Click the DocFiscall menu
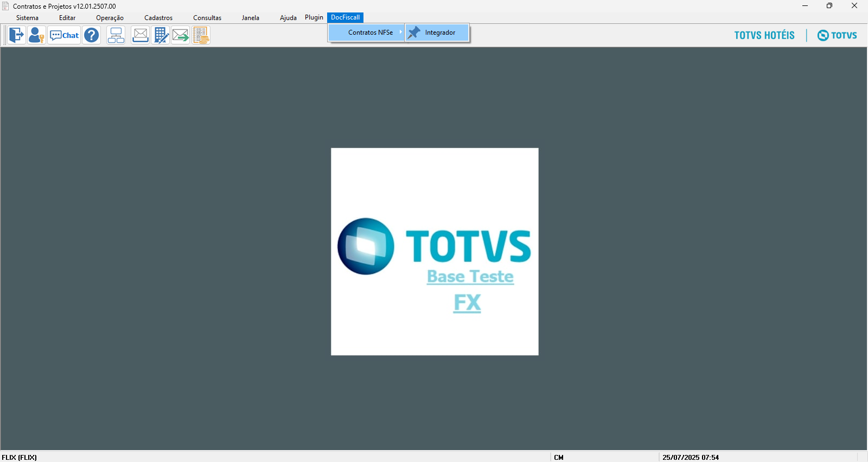The height and width of the screenshot is (462, 868). 345,17
